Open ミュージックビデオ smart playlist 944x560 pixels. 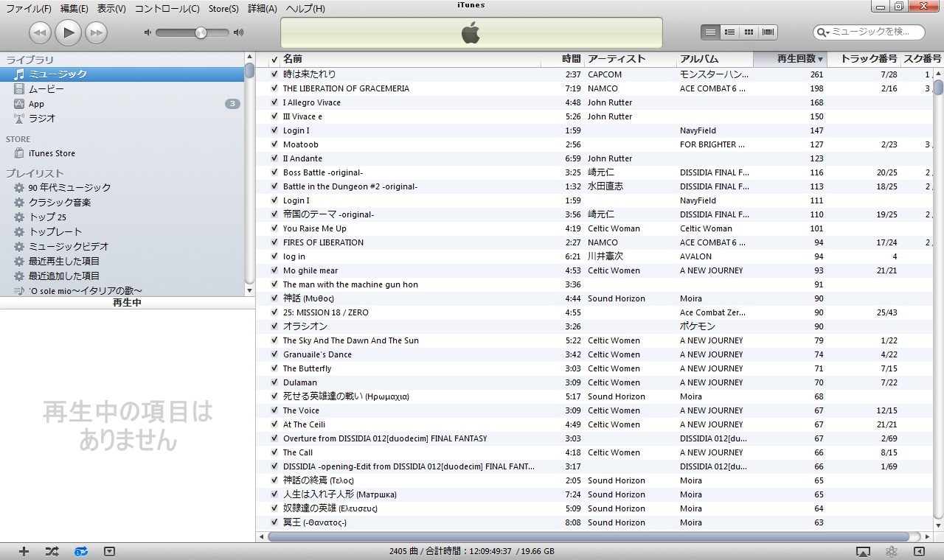(122, 246)
